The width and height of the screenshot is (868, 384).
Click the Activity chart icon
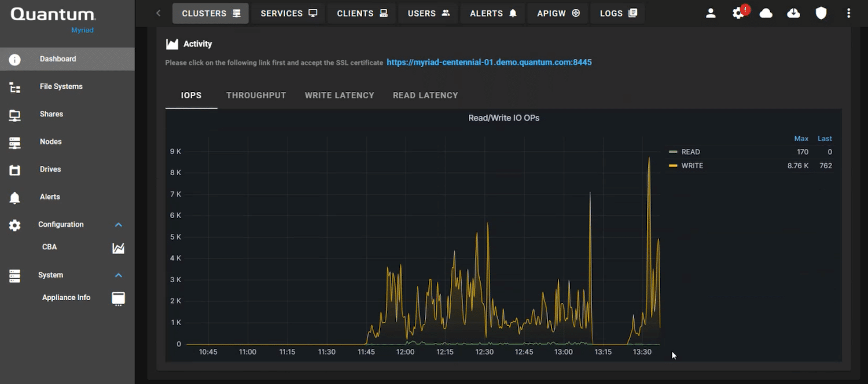[x=172, y=44]
